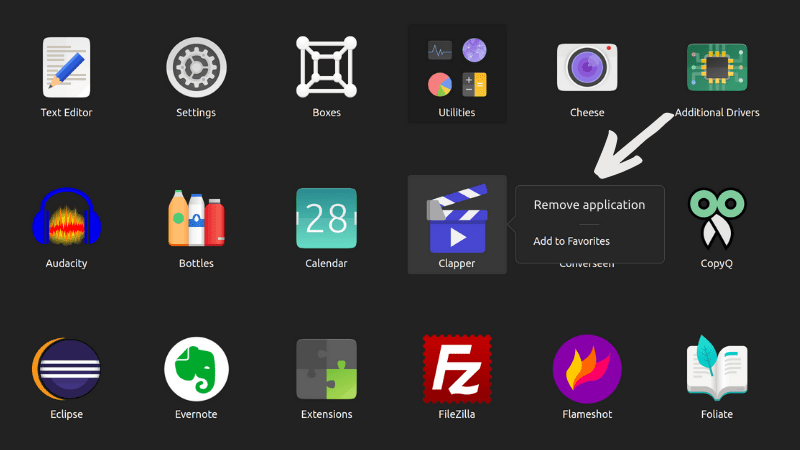The width and height of the screenshot is (800, 450).
Task: Open the Boxes app icon
Action: 326,68
